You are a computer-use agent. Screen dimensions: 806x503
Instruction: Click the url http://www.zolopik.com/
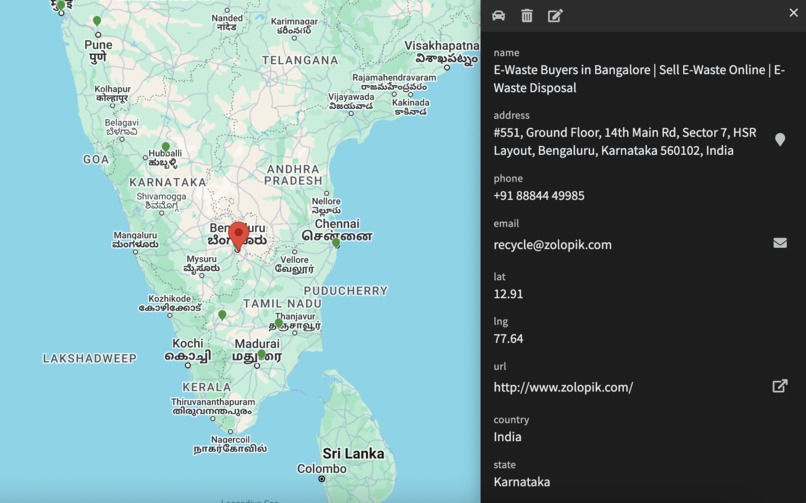point(563,387)
